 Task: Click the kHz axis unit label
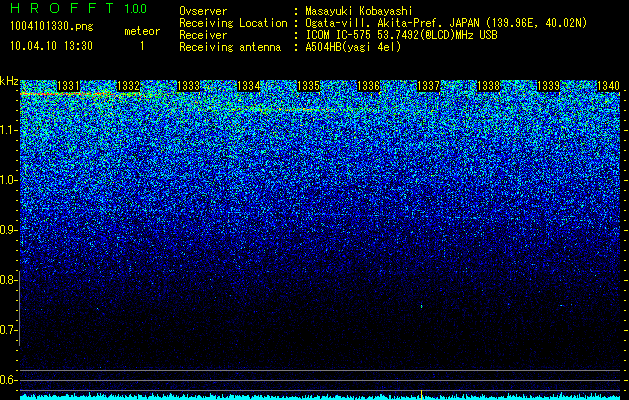[x=9, y=81]
